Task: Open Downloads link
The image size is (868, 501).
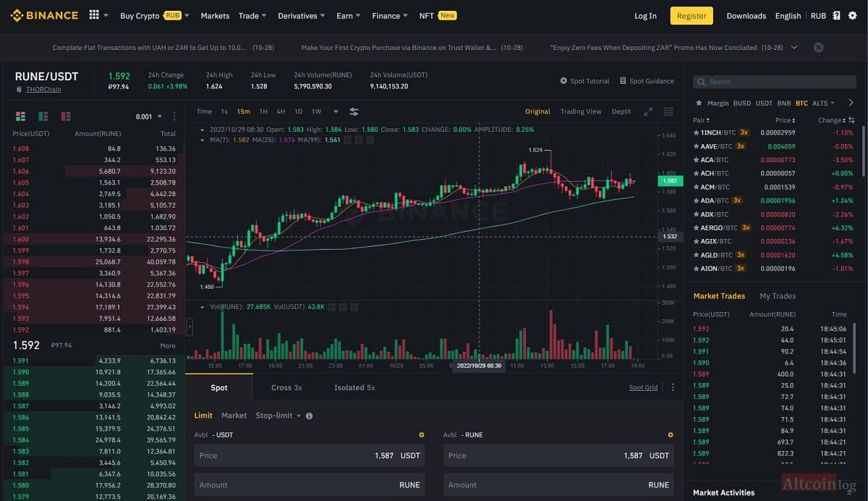Action: [x=746, y=15]
